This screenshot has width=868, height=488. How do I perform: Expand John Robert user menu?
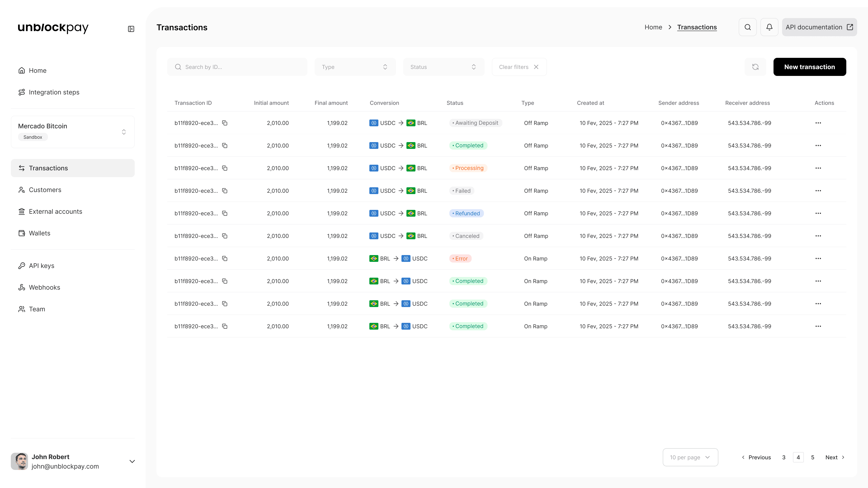pyautogui.click(x=132, y=461)
